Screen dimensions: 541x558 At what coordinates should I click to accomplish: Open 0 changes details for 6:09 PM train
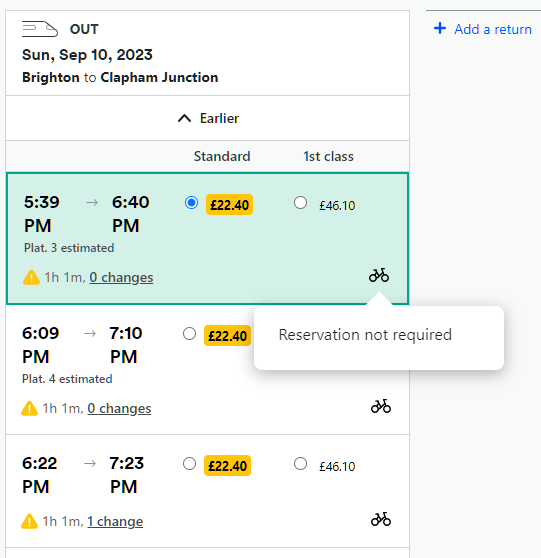point(119,409)
